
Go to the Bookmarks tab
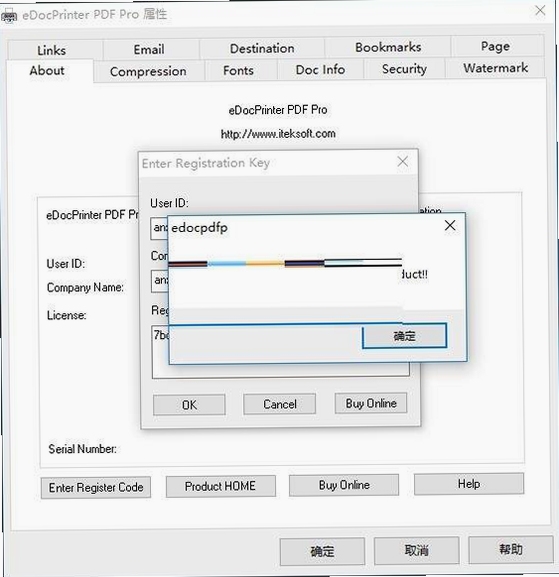point(388,47)
